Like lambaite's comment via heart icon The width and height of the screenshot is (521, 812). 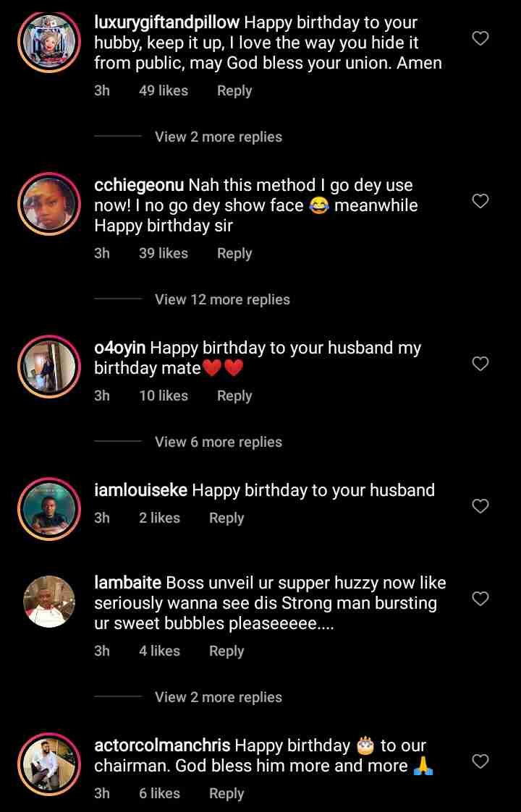[x=480, y=599]
